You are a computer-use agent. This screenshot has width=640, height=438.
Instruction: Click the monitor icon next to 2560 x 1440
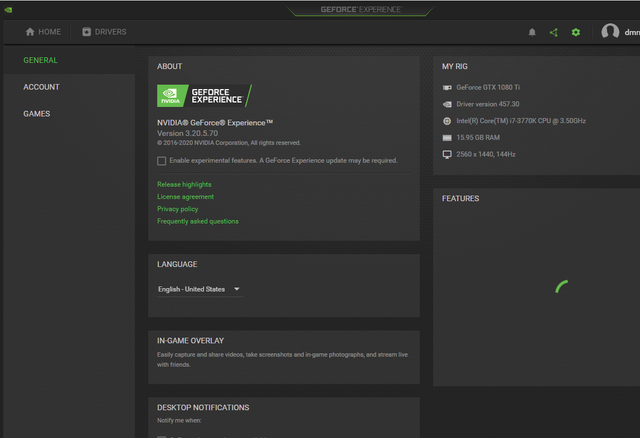(447, 154)
